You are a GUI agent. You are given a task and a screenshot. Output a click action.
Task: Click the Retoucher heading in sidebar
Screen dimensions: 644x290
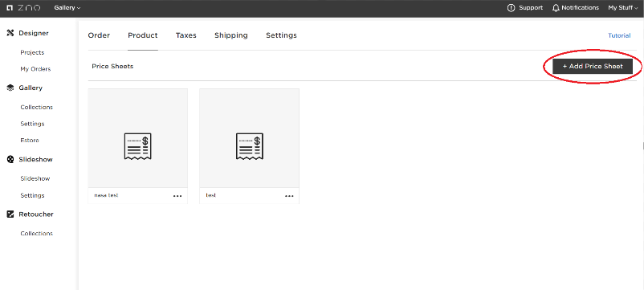click(36, 214)
